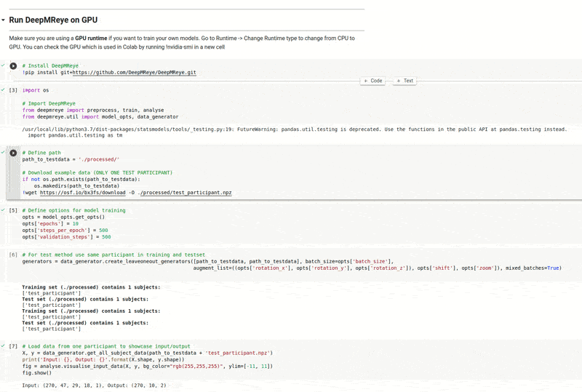Screen dimensions: 582x392
Task: Click the opts['validation_steps'] line
Action: (x=66, y=237)
